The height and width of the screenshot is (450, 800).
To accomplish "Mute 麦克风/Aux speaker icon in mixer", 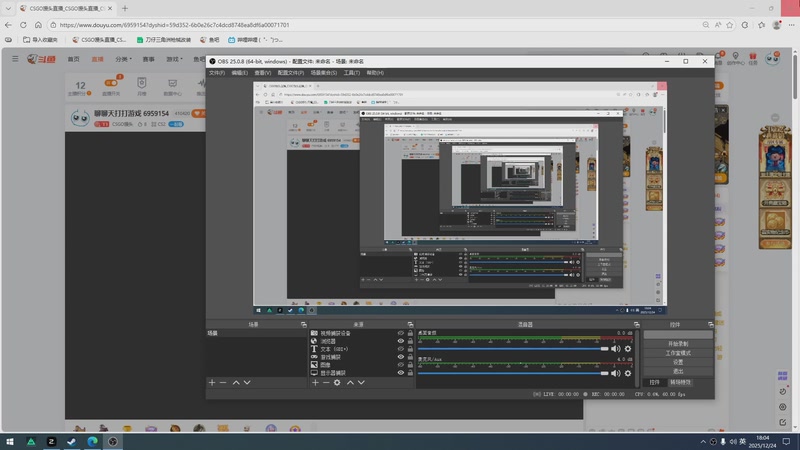I will coord(616,373).
